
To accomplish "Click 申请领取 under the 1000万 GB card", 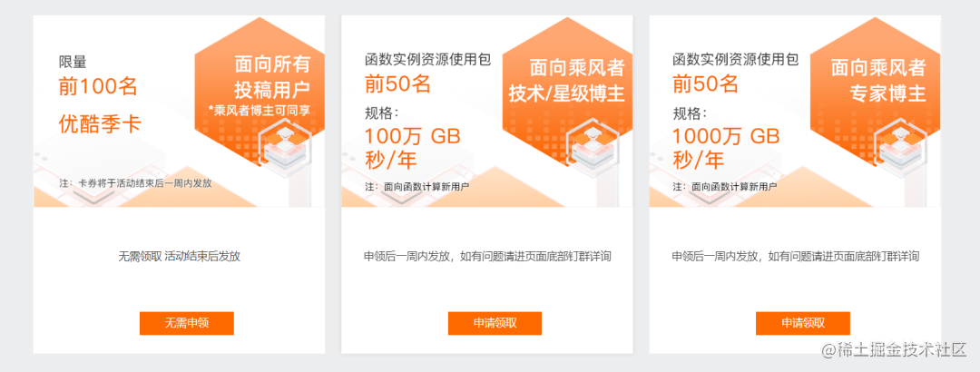I will (x=802, y=323).
